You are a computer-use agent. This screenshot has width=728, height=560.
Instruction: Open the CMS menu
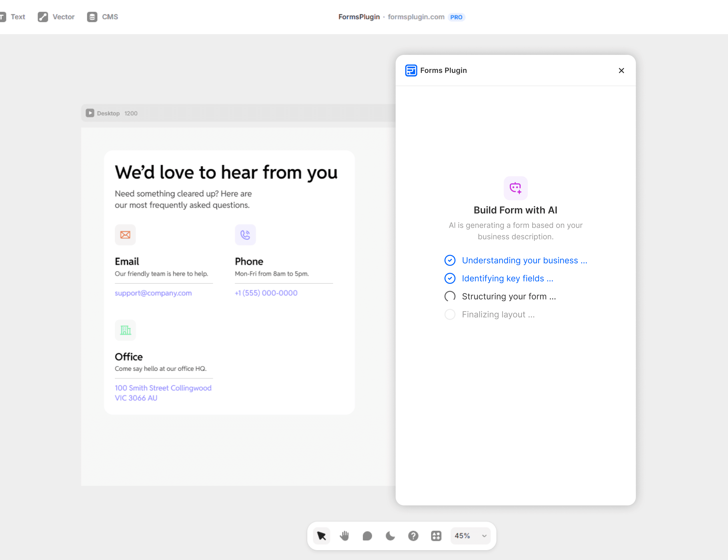(103, 17)
